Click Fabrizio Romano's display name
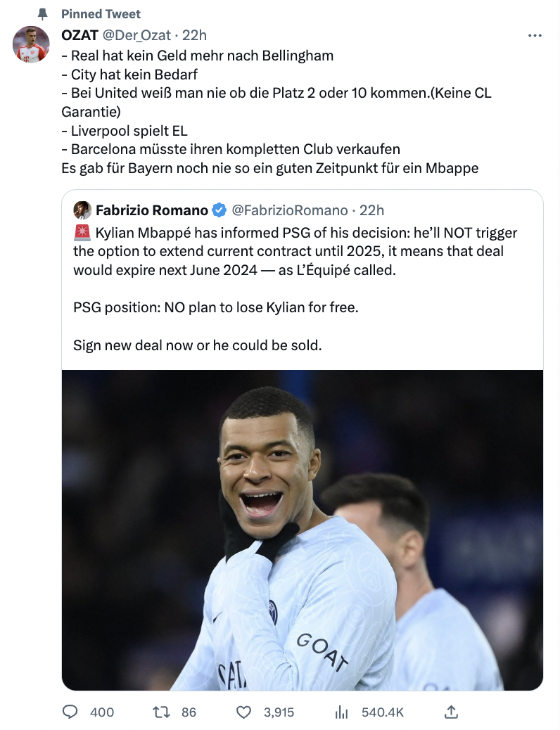 pos(152,210)
